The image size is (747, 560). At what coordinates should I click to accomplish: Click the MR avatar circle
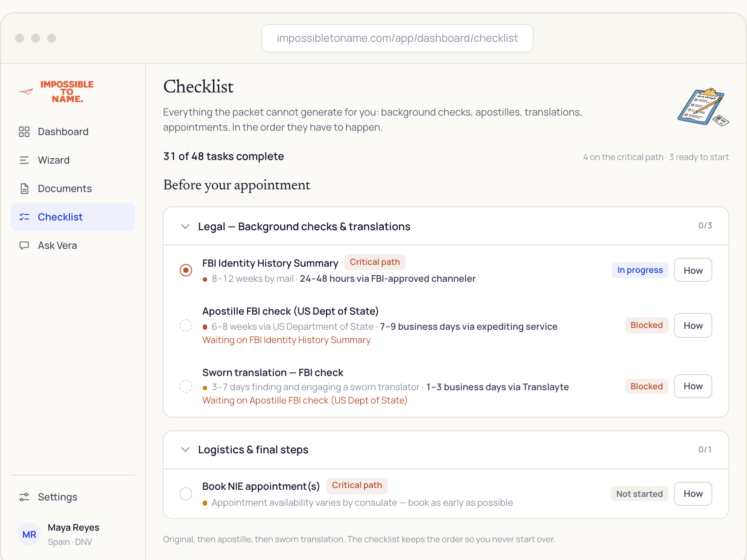point(29,534)
